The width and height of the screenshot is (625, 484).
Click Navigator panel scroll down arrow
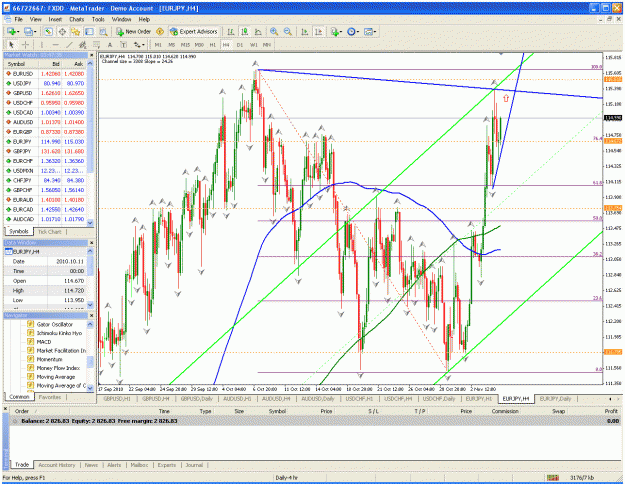90,388
